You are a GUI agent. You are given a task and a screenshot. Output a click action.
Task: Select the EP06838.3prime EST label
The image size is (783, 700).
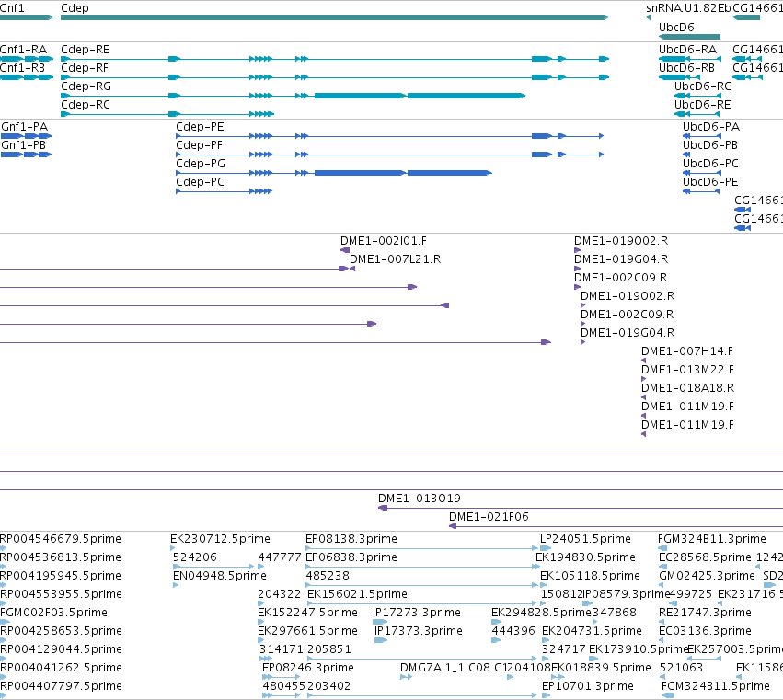(x=351, y=557)
